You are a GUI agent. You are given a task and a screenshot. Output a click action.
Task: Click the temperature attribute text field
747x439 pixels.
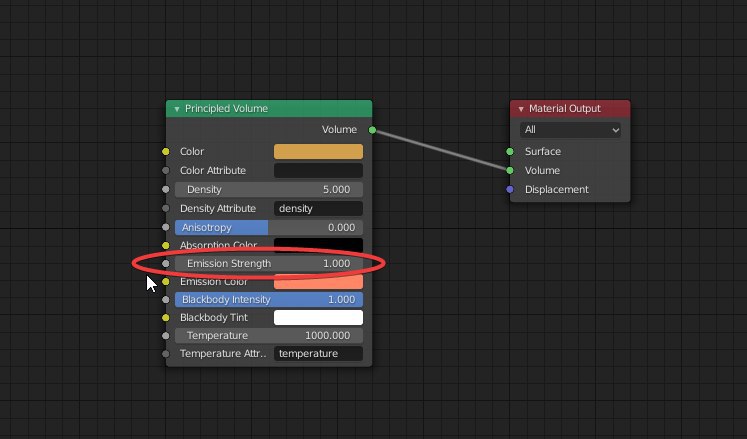318,354
